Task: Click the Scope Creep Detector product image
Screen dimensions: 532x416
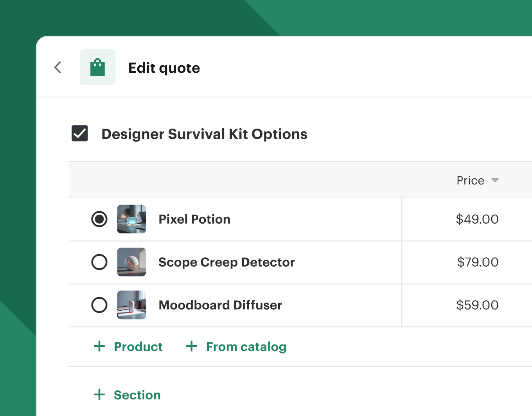Action: [x=131, y=262]
